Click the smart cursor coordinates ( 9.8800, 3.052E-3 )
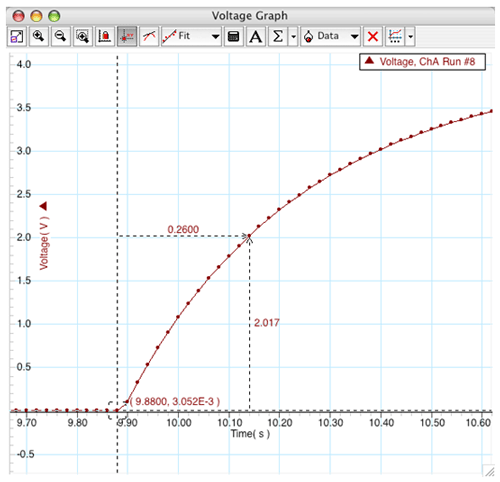The image size is (500, 482). [175, 401]
